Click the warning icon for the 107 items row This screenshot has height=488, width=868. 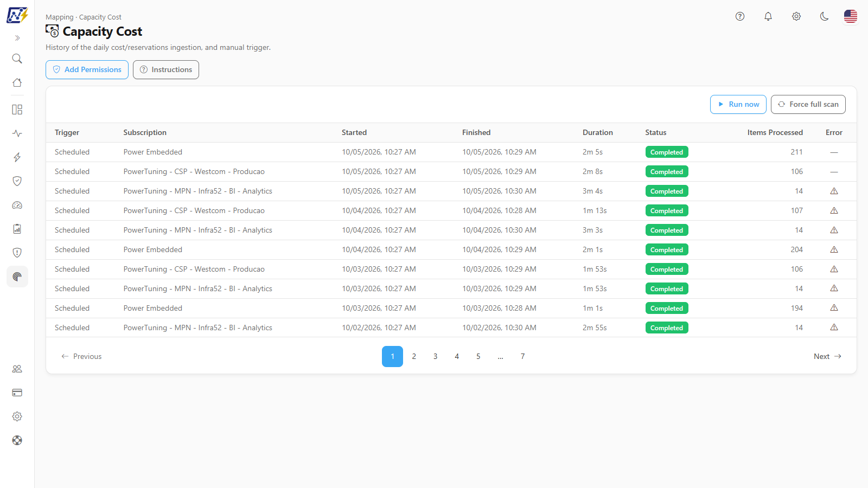834,210
